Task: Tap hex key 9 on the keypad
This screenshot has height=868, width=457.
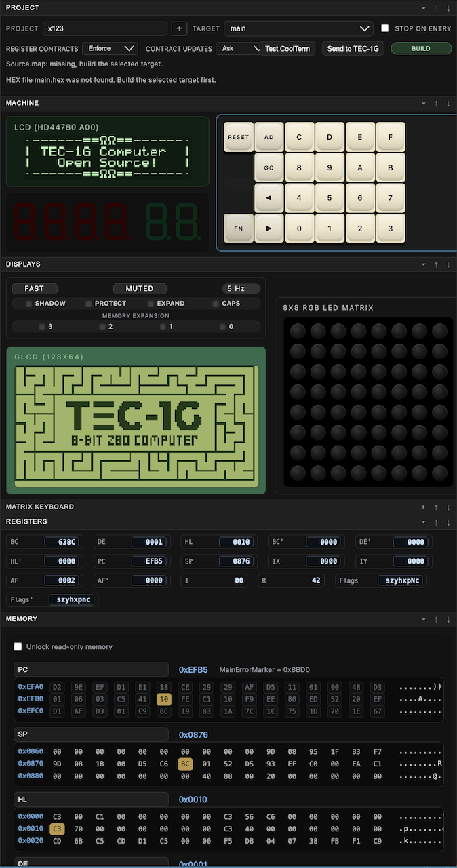Action: tap(330, 167)
